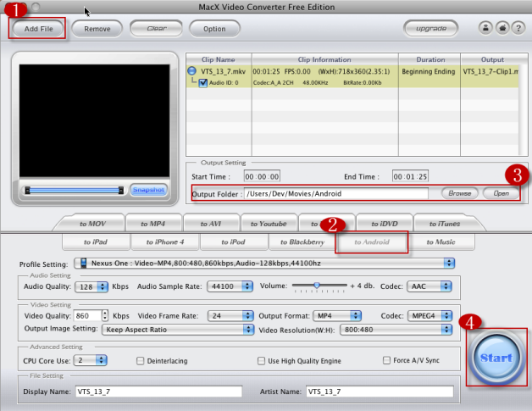Click the Snapshot button
Screen dimensions: 532x411
click(x=148, y=190)
